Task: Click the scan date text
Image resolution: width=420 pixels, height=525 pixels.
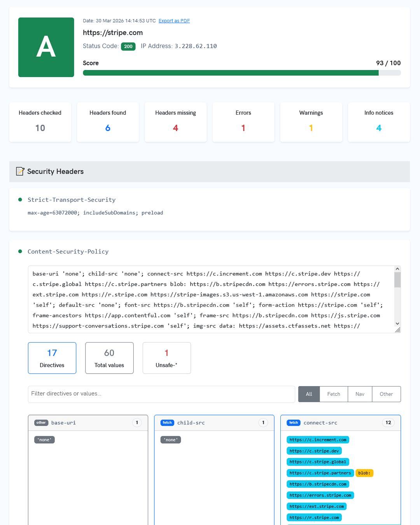Action: 119,21
